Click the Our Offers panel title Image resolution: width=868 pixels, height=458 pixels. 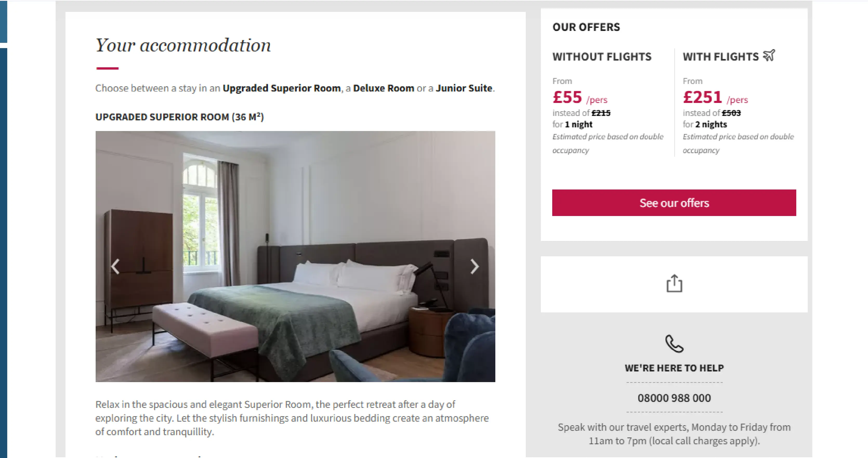586,27
